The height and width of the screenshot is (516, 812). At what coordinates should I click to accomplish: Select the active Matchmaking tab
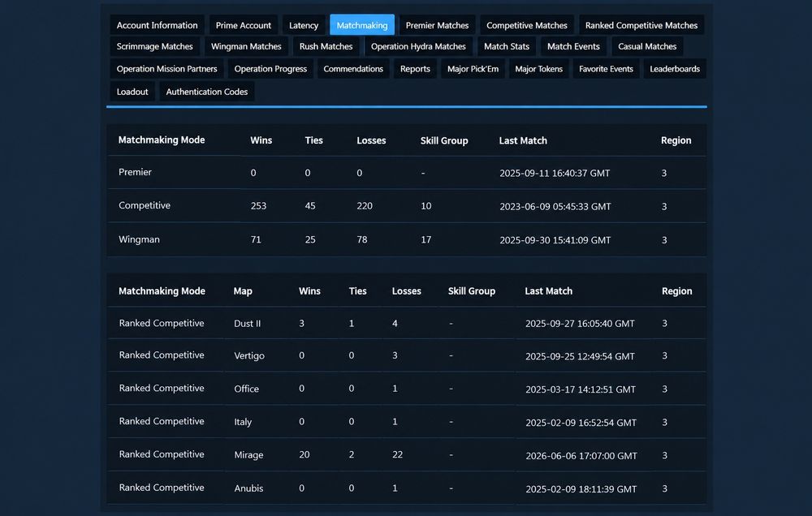pos(362,25)
